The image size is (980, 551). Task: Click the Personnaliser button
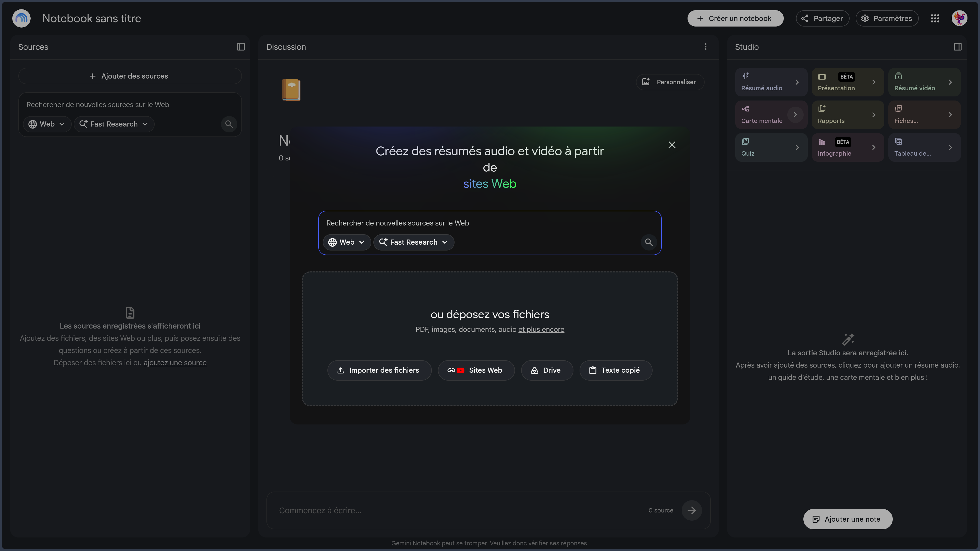[x=670, y=82]
